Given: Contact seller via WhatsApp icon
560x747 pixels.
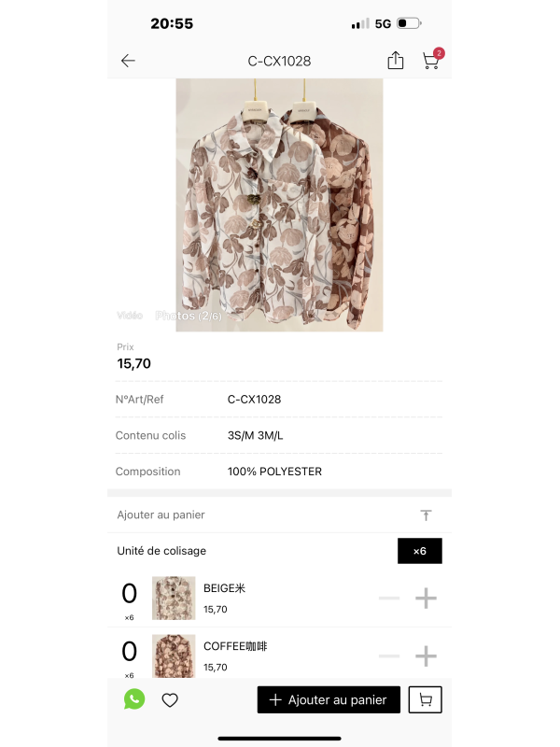Looking at the screenshot, I should (134, 699).
